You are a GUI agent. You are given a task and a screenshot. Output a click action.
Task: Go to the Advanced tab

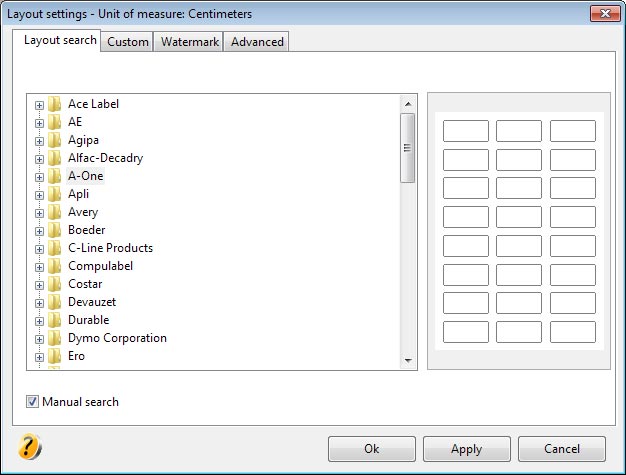[x=257, y=42]
